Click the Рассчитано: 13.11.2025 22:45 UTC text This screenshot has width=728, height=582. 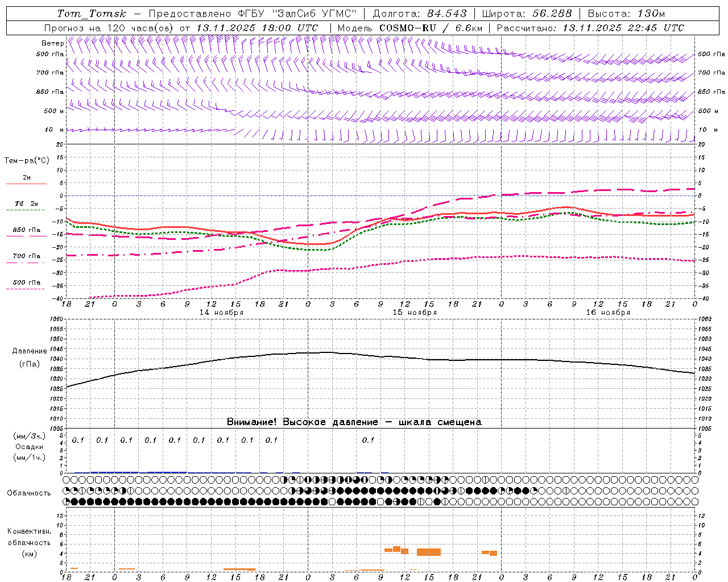coord(590,28)
